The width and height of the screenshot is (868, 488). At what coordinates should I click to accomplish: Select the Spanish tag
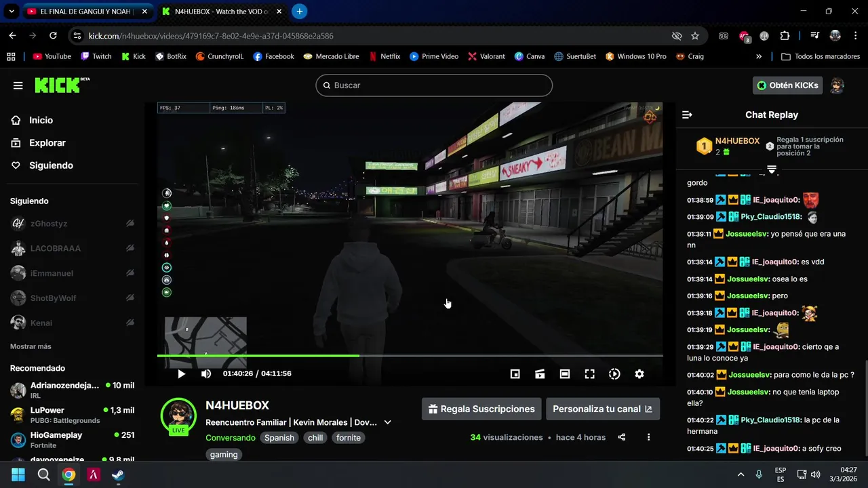279,438
